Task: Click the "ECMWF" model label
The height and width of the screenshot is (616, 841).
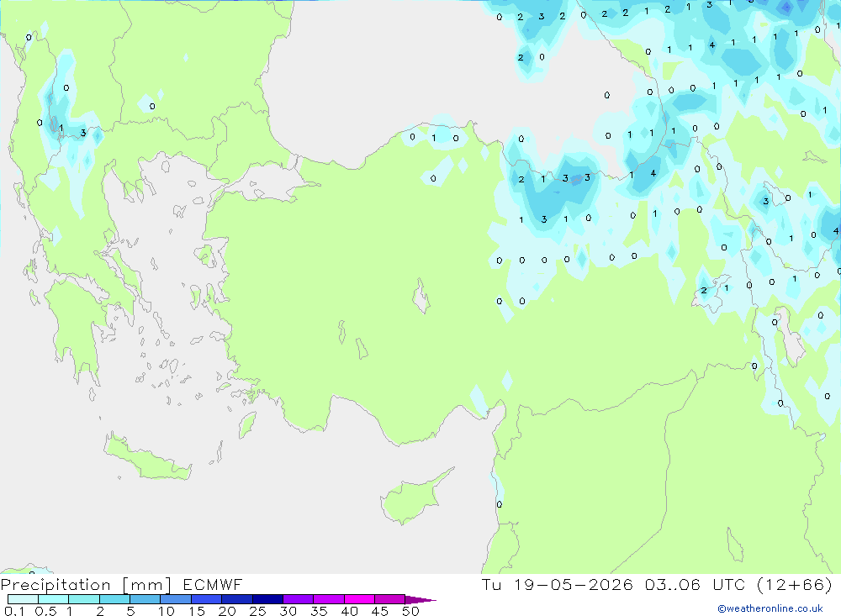Action: (213, 584)
